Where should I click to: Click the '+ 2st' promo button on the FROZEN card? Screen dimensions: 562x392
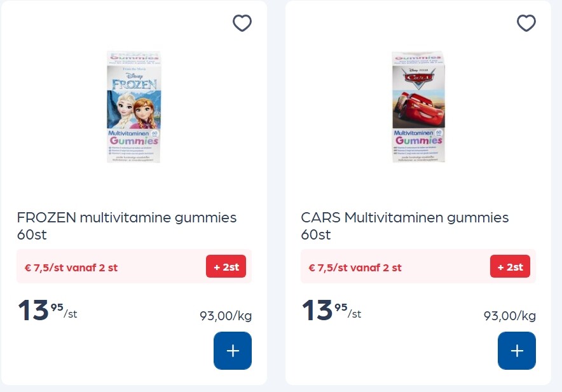pos(226,266)
